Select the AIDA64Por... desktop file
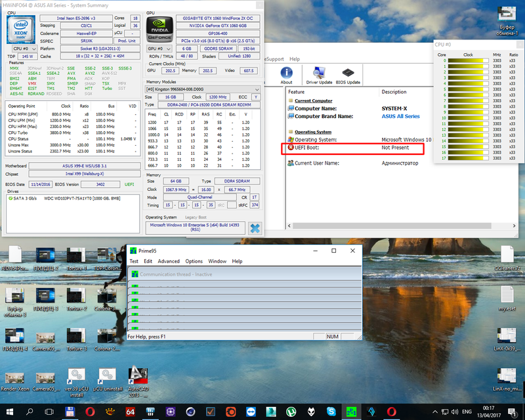Image resolution: width=525 pixels, height=420 pixels. click(x=14, y=258)
